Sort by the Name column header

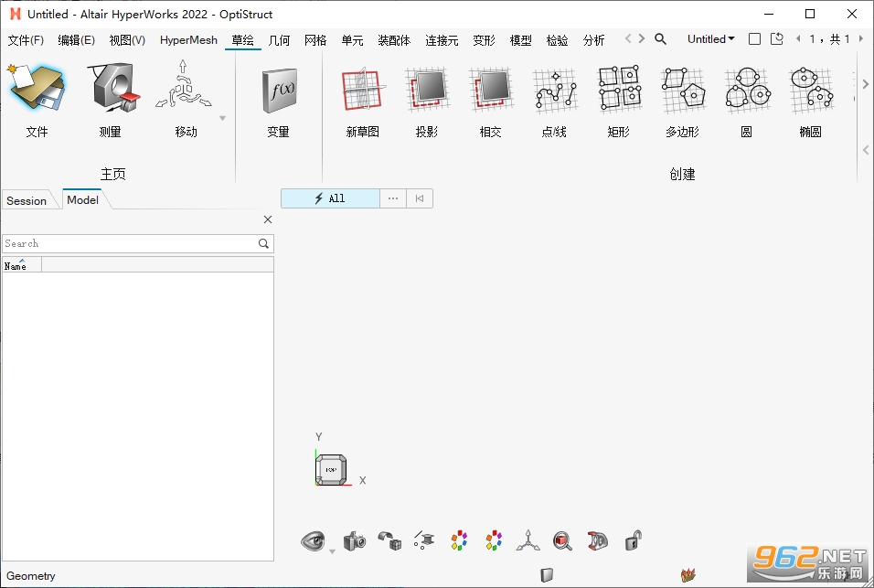tap(21, 265)
